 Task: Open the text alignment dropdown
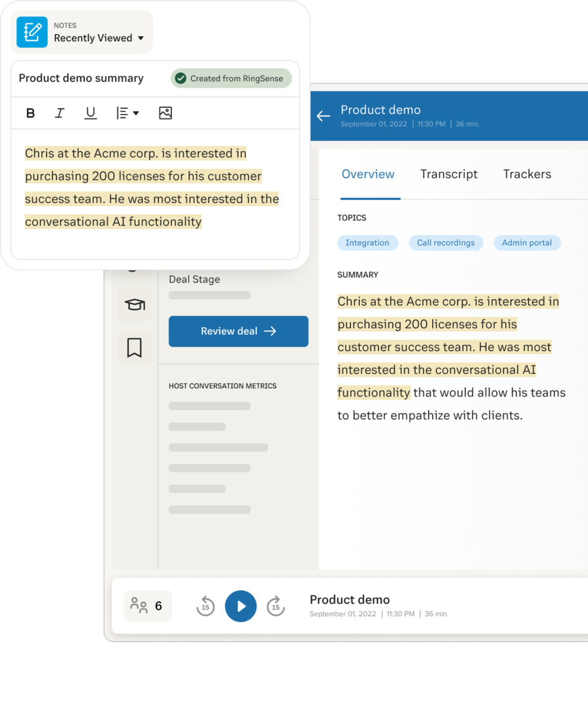pyautogui.click(x=127, y=113)
